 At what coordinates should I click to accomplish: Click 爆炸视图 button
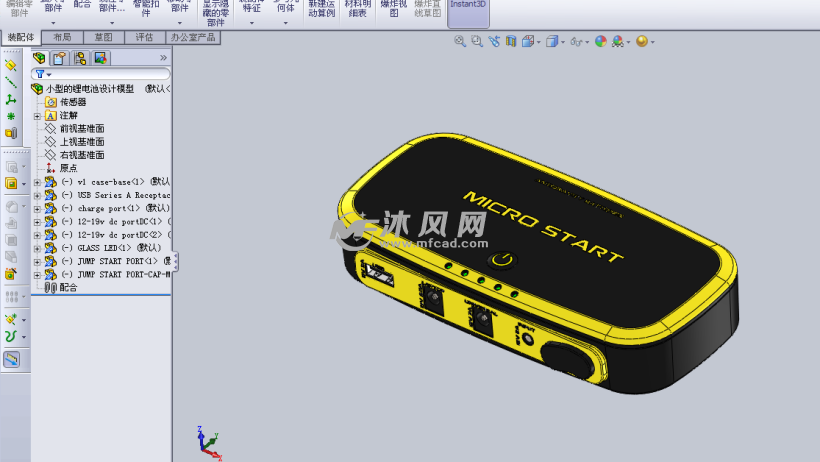(x=394, y=10)
